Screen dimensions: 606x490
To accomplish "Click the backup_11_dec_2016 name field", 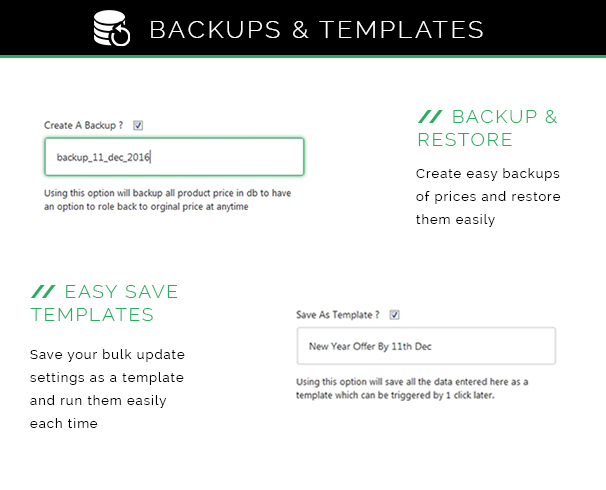I will tap(174, 157).
